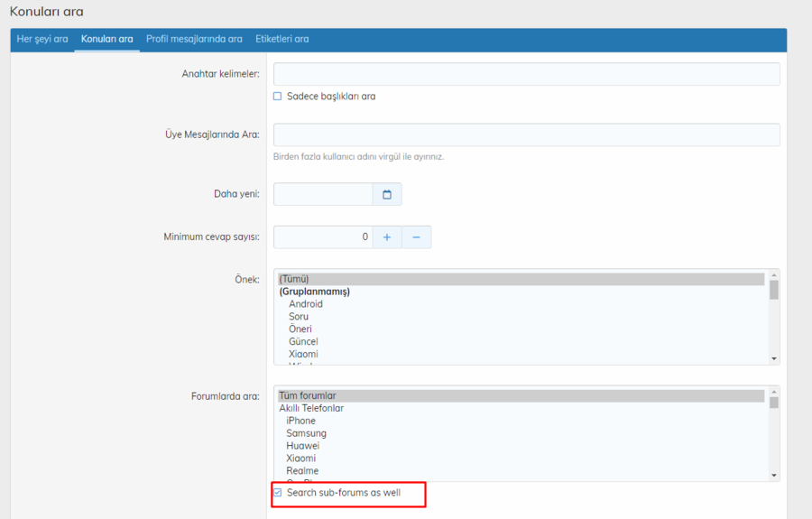Open the calendar date picker icon

[x=387, y=194]
